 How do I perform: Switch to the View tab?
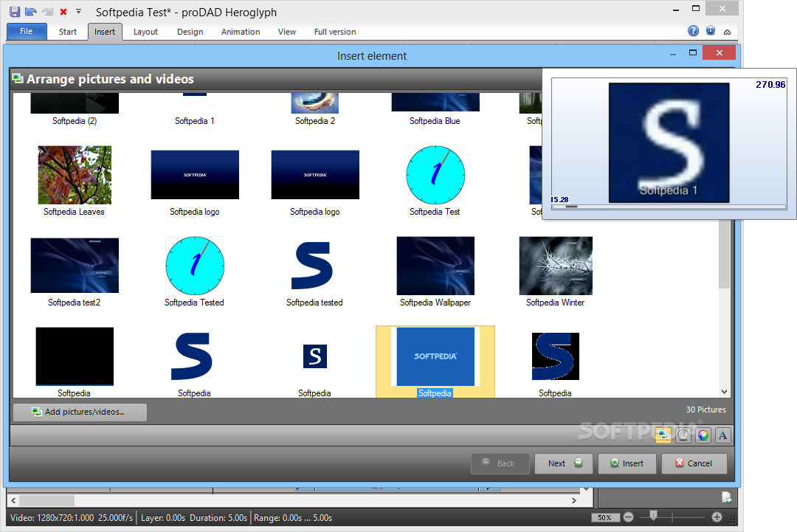[x=286, y=32]
